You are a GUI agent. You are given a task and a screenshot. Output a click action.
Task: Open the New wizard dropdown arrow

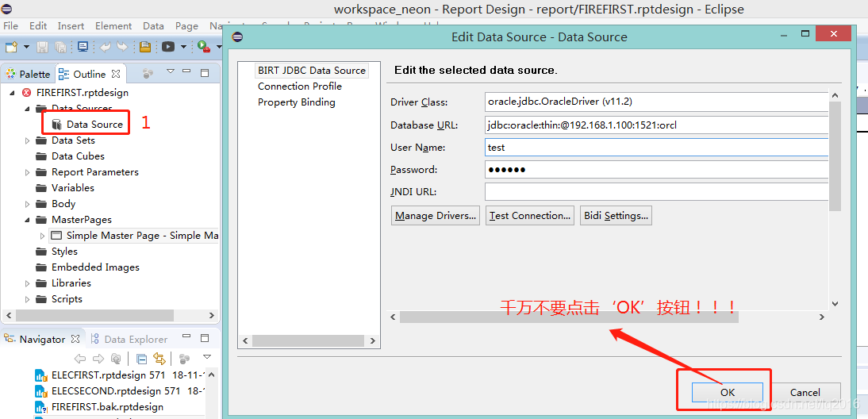pos(26,47)
